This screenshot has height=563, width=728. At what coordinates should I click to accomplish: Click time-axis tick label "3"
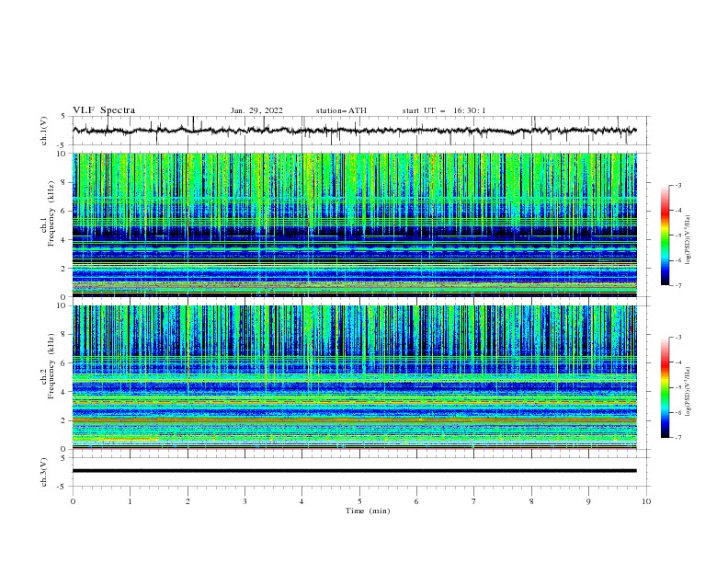point(245,501)
